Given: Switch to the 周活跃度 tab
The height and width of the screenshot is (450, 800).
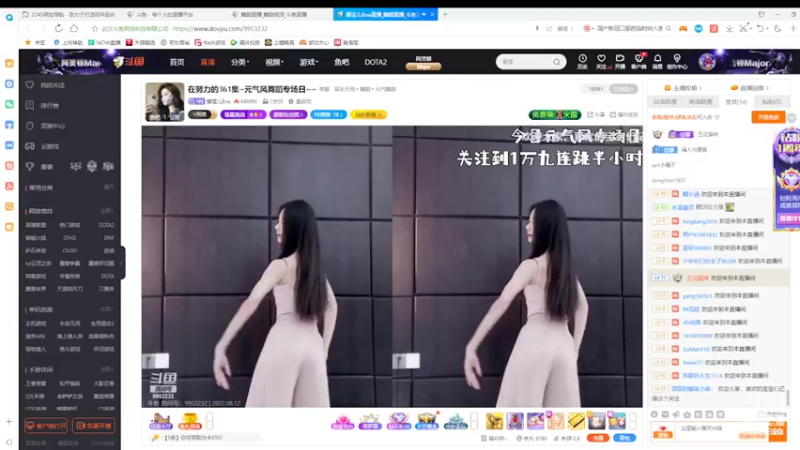Looking at the screenshot, I should coord(701,102).
